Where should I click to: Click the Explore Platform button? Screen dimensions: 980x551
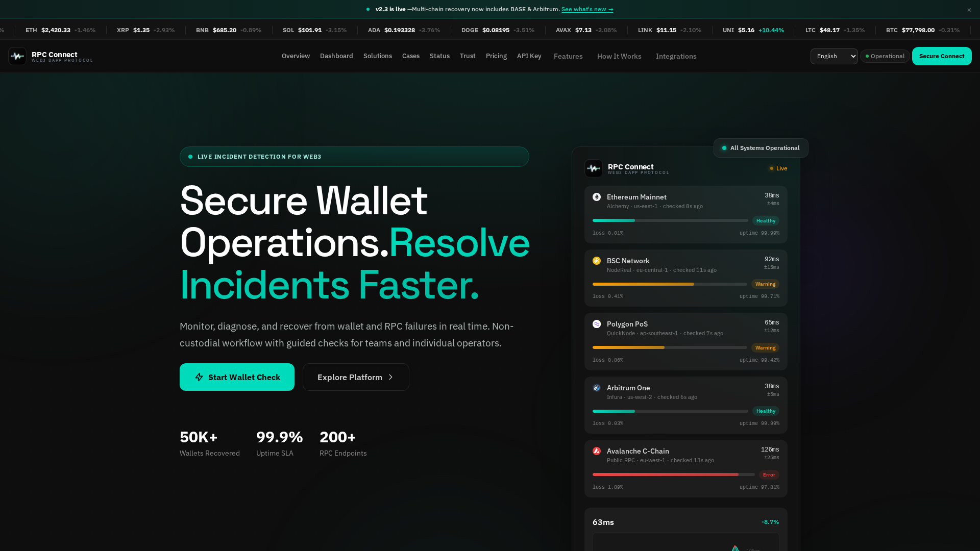pos(356,377)
